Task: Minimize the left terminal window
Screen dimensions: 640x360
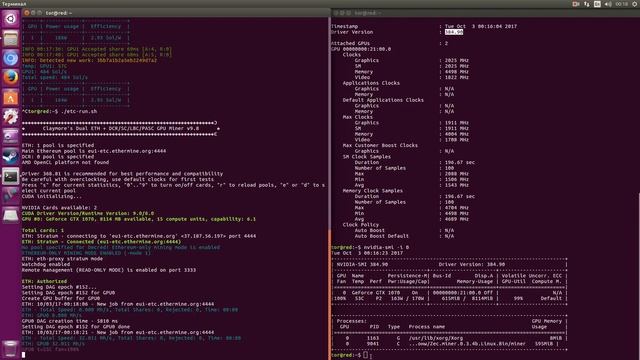Action: 33,13
